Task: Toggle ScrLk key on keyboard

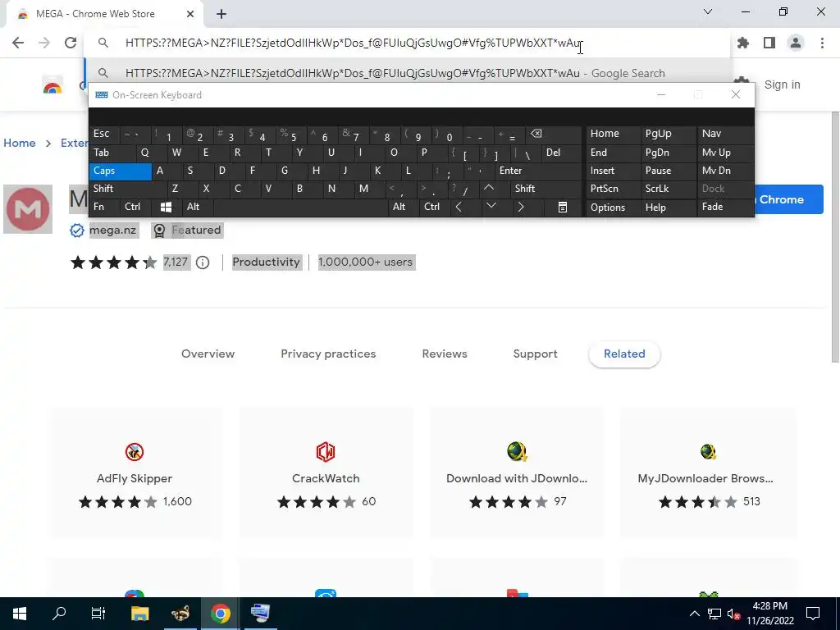Action: coord(668,189)
